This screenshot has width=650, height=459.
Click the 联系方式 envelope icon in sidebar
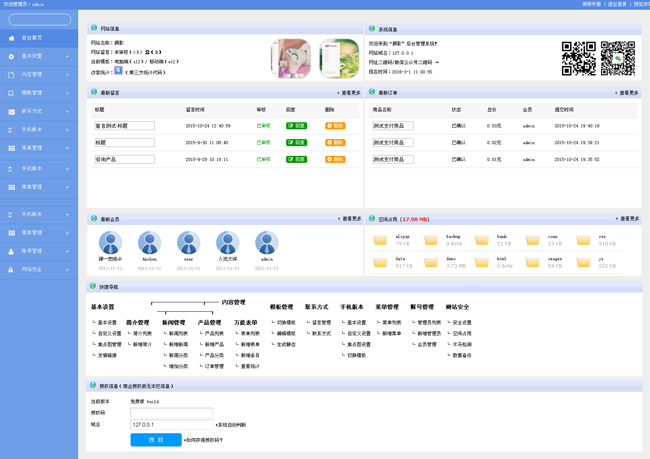coord(11,112)
